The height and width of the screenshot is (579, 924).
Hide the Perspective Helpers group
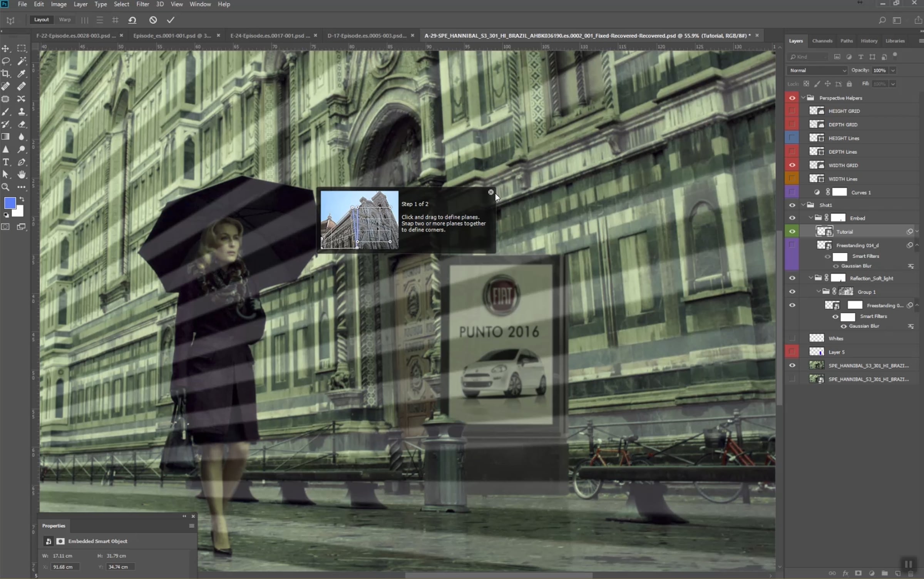[792, 98]
